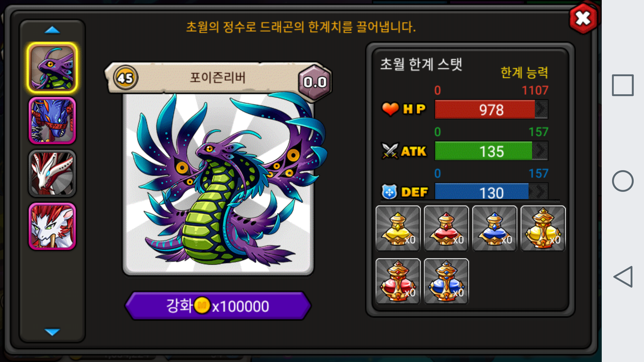Tap the blue DEF stat bar
Screen dimensions: 644x362
click(491, 192)
